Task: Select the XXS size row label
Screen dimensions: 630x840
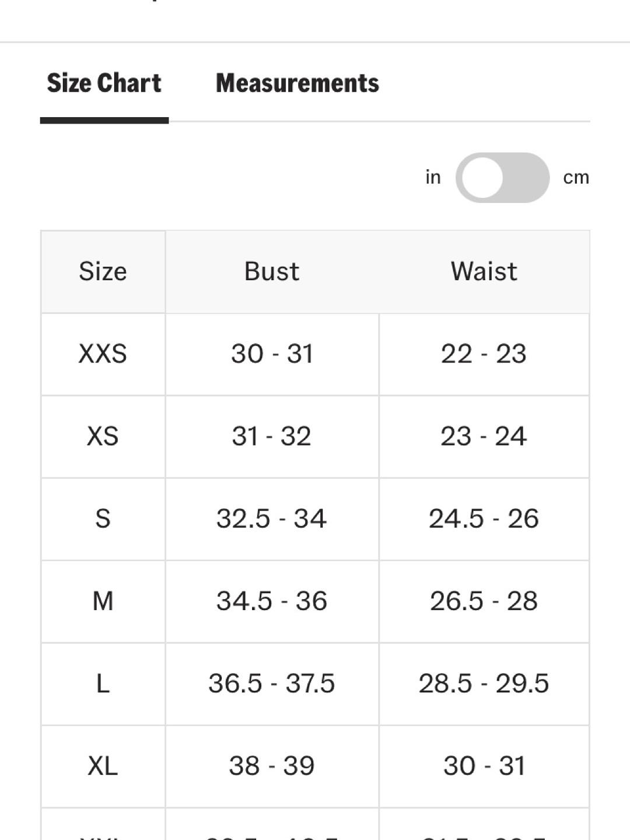Action: (x=103, y=353)
